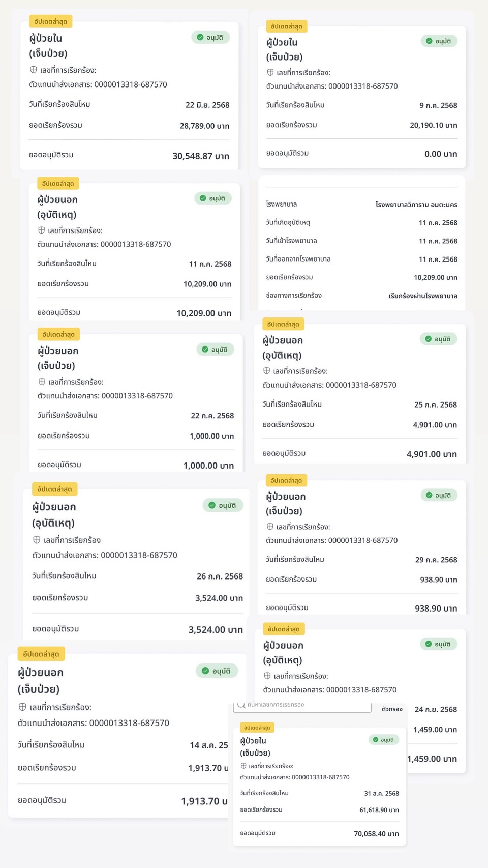
Task: Click the shield icon in the 10,209.00 บาท accident card
Action: (x=42, y=230)
